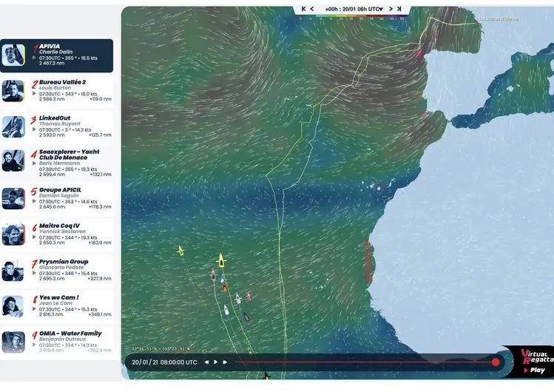
Task: Select the Prysmian Group card
Action: tap(56, 271)
